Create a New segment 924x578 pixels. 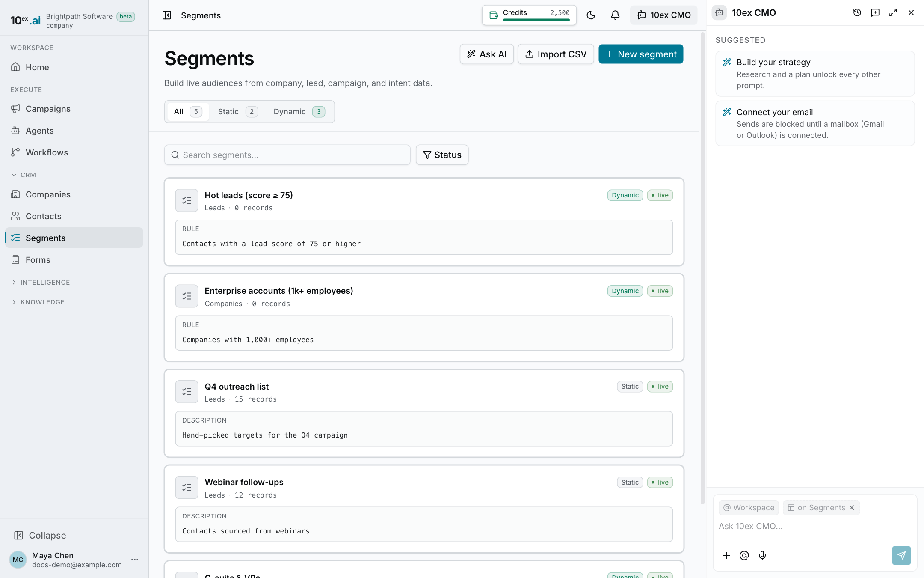pyautogui.click(x=641, y=54)
